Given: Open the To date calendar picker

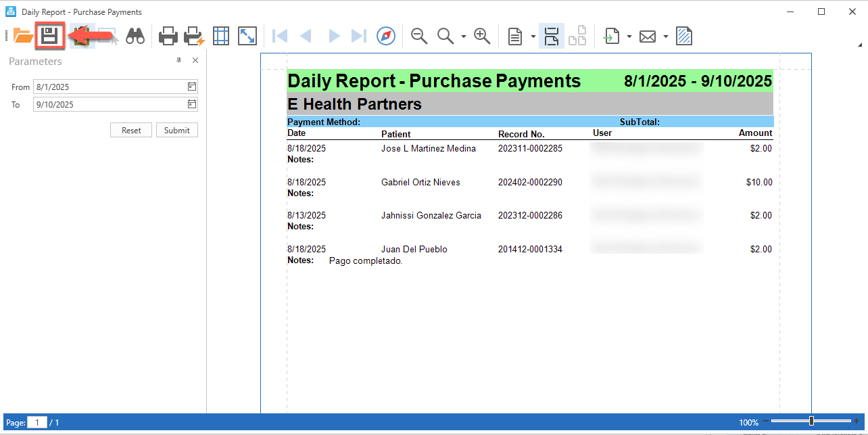Looking at the screenshot, I should [x=192, y=104].
